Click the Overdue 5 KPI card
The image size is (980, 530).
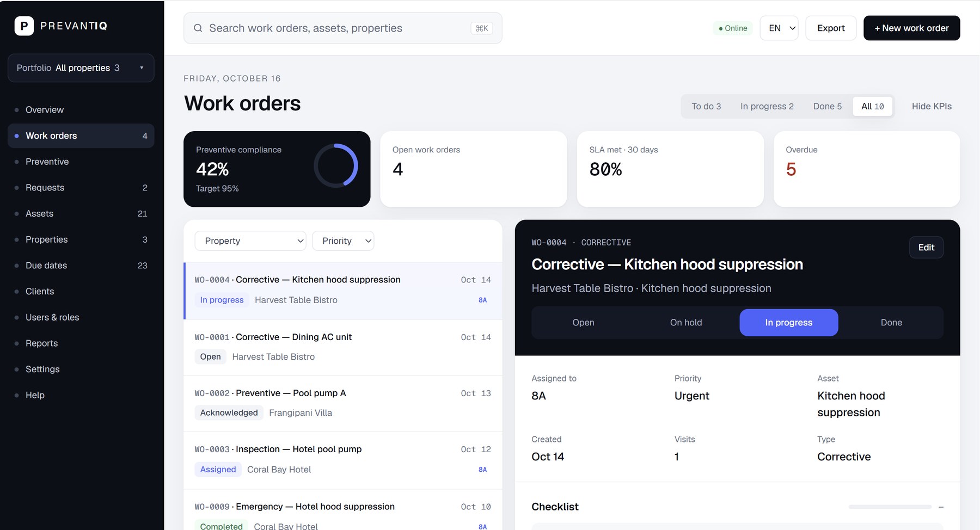coord(866,169)
